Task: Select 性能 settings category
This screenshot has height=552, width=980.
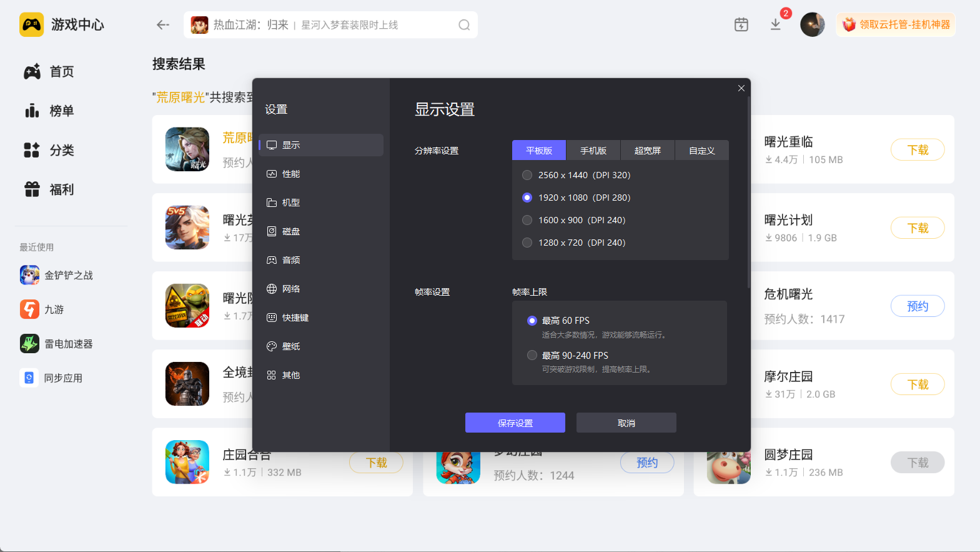Action: pyautogui.click(x=321, y=174)
